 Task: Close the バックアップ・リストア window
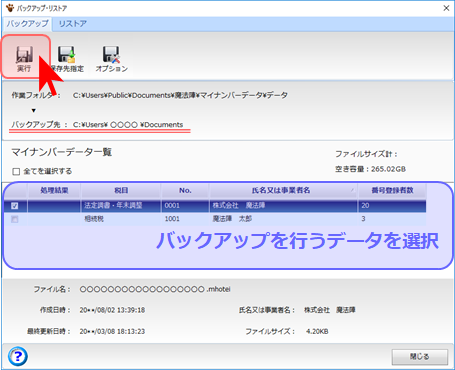click(446, 8)
